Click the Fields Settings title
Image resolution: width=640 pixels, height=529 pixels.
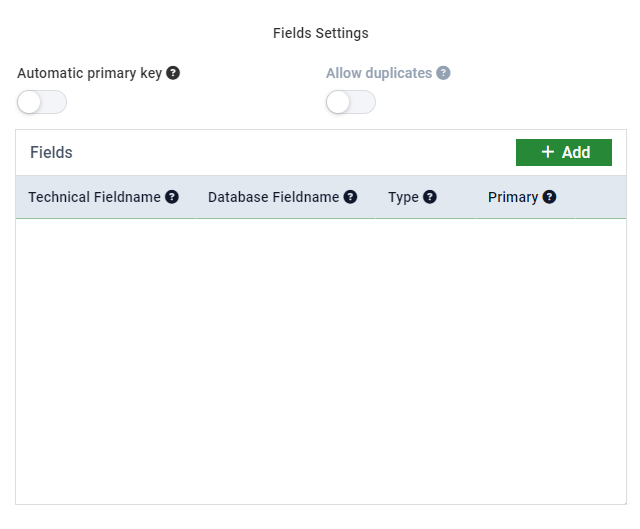pos(321,33)
